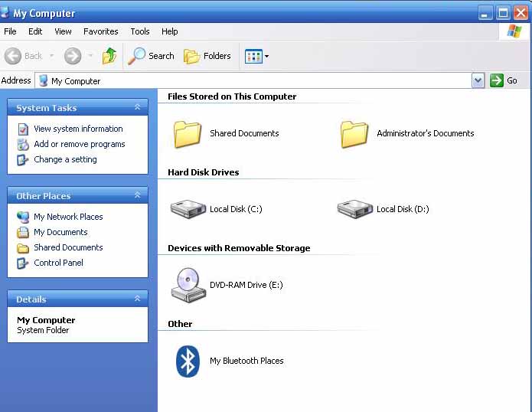Expand the Address bar dropdown arrow
This screenshot has width=532, height=412.
(478, 80)
